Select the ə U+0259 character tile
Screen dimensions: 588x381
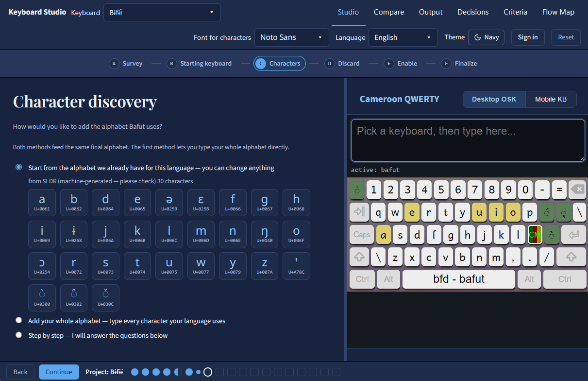point(169,203)
